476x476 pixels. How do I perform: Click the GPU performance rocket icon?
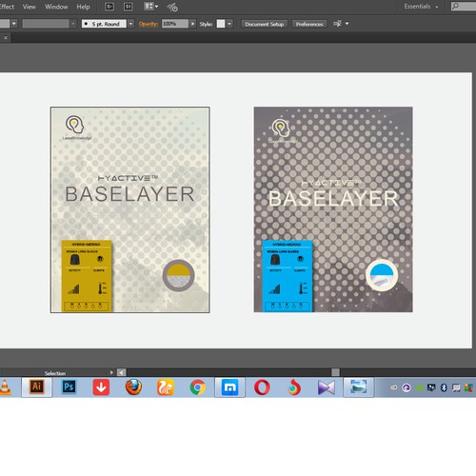click(x=172, y=7)
